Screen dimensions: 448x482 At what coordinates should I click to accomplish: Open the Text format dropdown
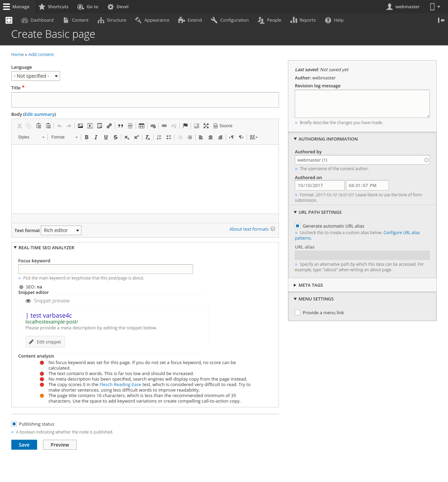click(x=61, y=230)
